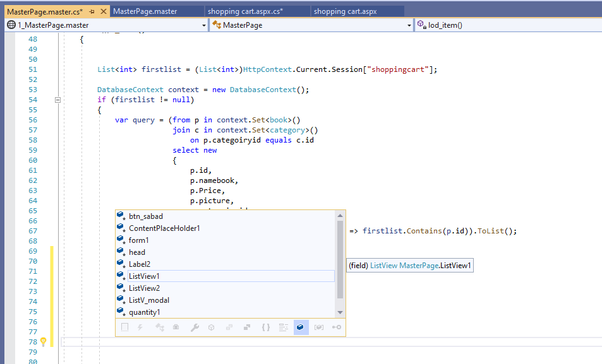Toggle the properties wrench filter icon
The width and height of the screenshot is (602, 364).
click(x=195, y=327)
